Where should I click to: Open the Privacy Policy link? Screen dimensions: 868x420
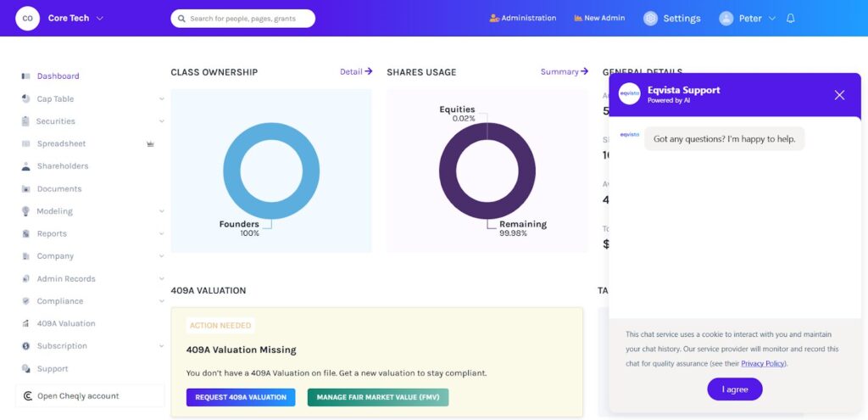click(763, 364)
